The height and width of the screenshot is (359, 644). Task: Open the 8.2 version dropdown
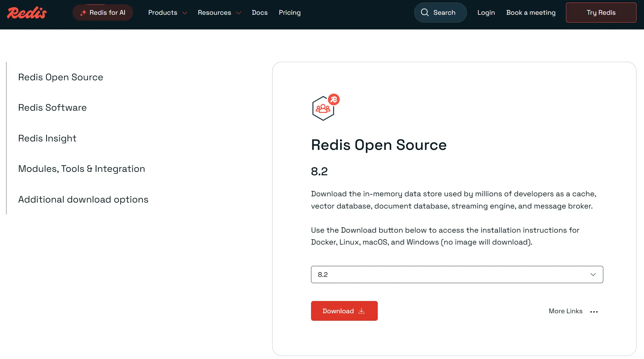click(457, 274)
